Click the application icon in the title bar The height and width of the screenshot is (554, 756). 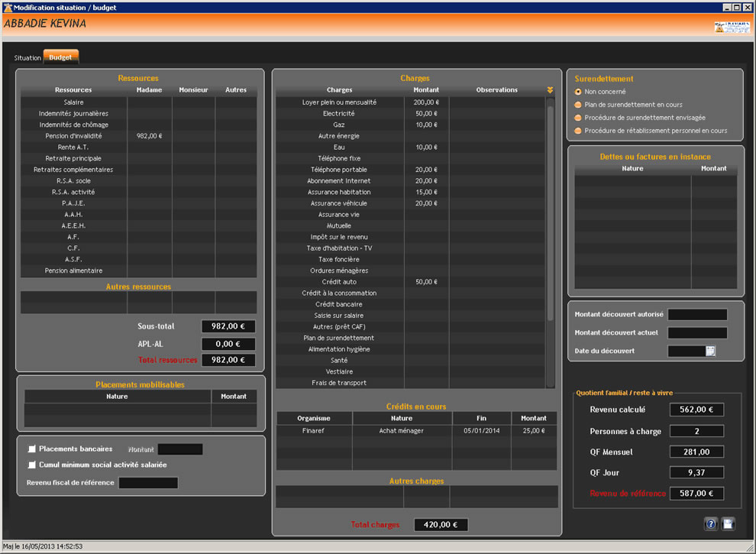[7, 7]
